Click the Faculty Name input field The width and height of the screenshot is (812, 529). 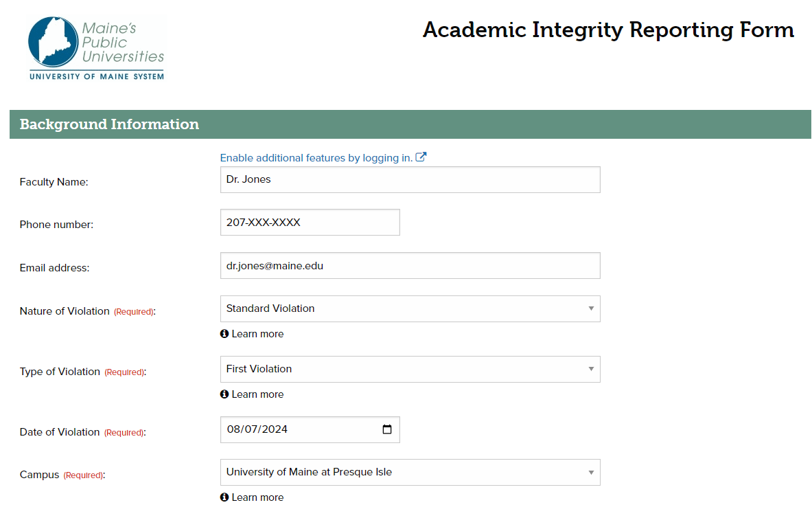point(410,180)
